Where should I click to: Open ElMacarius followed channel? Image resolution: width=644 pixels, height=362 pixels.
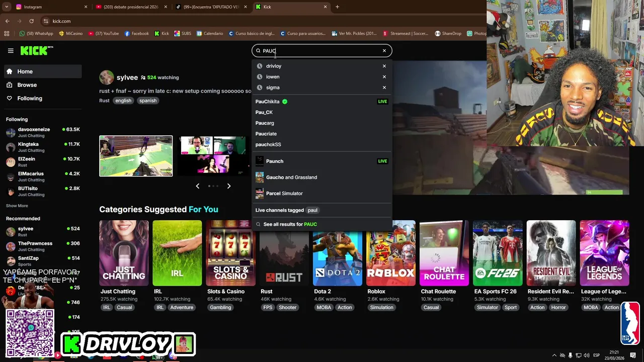coord(43,176)
